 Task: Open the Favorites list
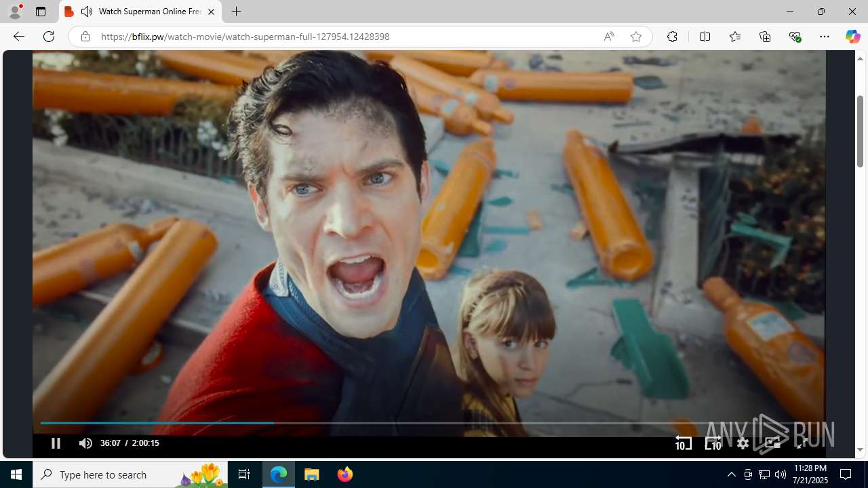click(x=735, y=37)
